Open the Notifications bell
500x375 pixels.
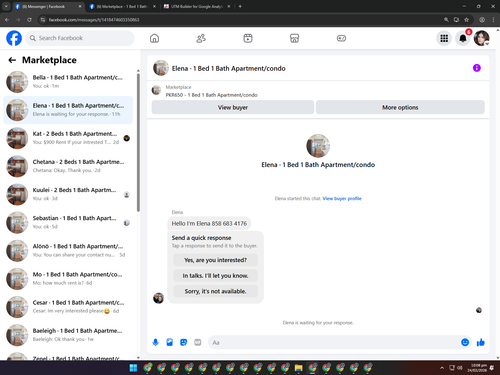(x=463, y=38)
